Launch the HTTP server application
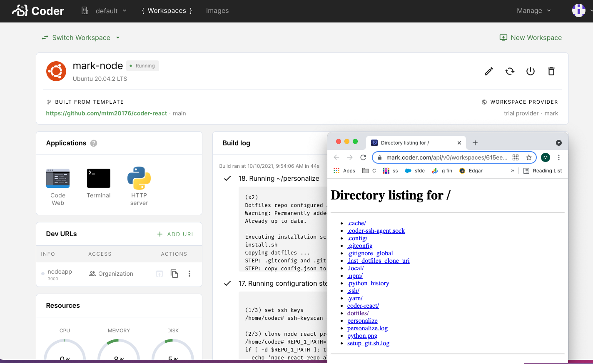Image resolution: width=593 pixels, height=364 pixels. pyautogui.click(x=139, y=187)
